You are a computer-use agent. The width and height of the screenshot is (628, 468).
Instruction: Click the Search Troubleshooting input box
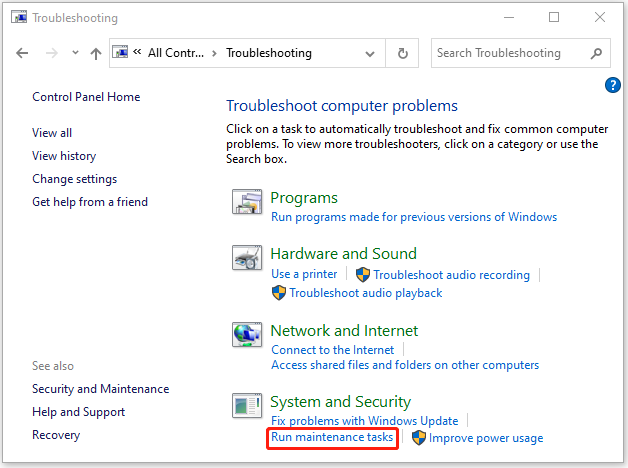tap(521, 53)
